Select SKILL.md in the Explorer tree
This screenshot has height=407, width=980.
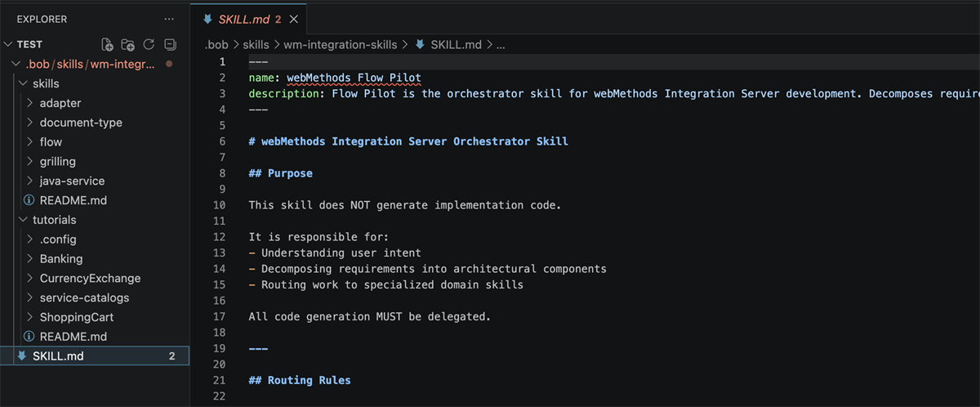pos(95,356)
